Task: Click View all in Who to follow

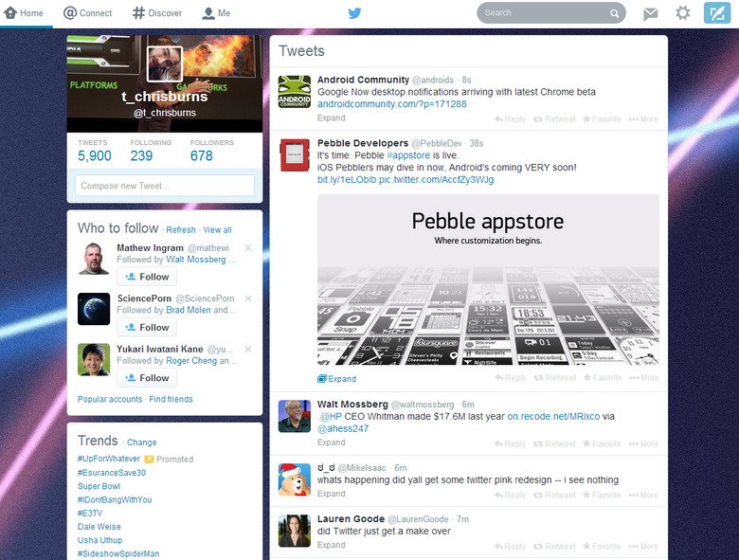Action: click(x=217, y=230)
